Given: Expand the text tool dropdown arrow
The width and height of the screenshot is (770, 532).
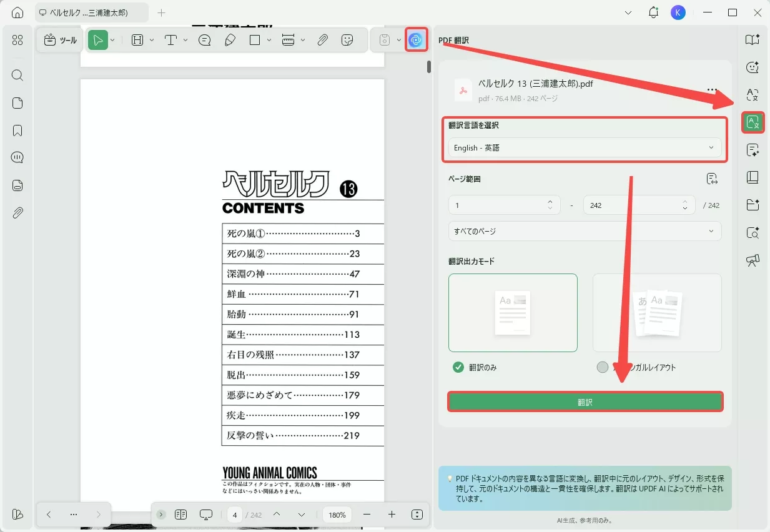Looking at the screenshot, I should point(185,41).
